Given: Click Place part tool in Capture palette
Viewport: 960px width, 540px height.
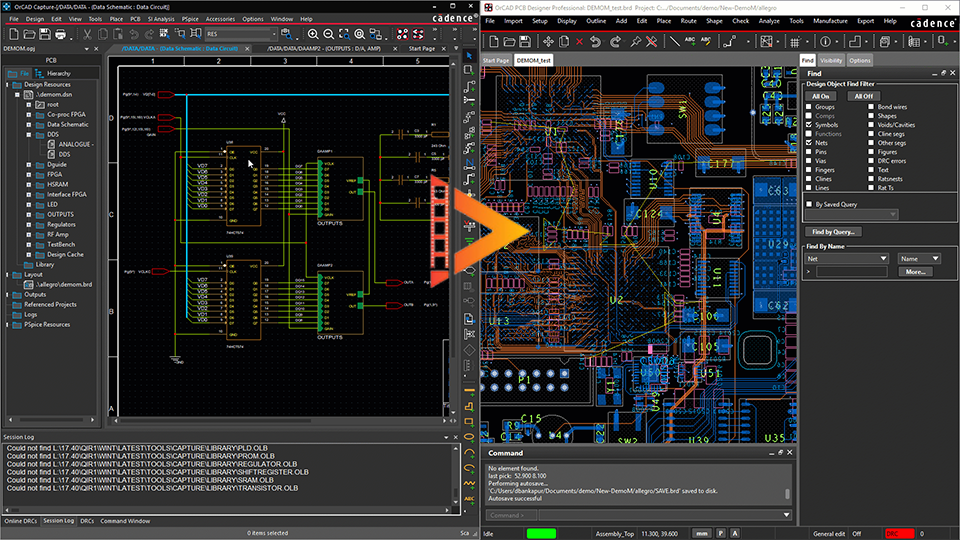Looking at the screenshot, I should (x=470, y=70).
